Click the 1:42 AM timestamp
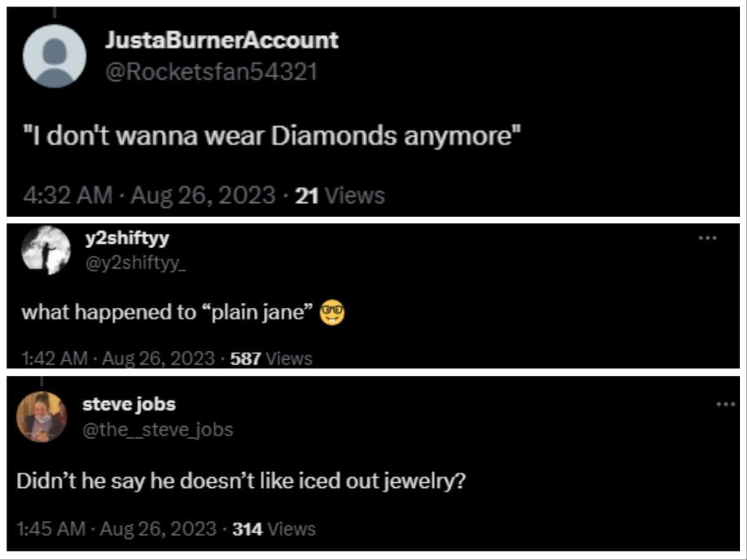The height and width of the screenshot is (560, 747). point(54,358)
